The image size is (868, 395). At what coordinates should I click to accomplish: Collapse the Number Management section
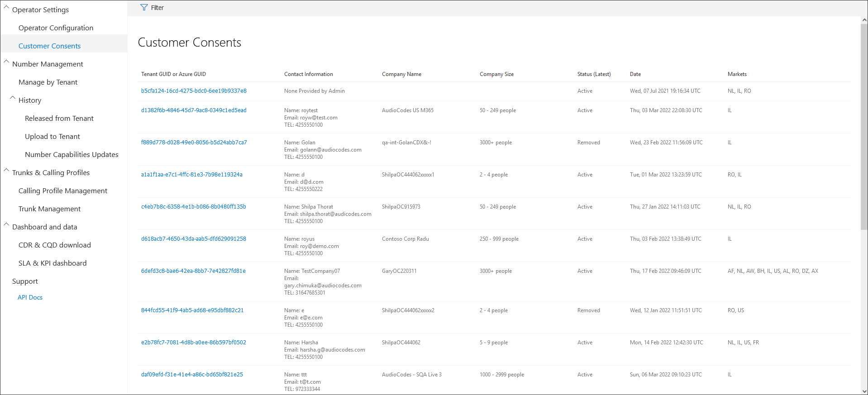pos(6,62)
